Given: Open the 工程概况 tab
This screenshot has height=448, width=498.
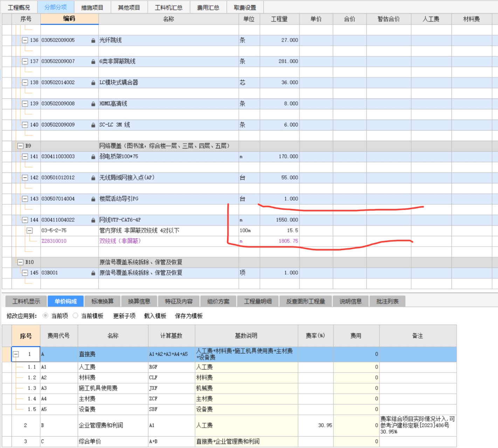Looking at the screenshot, I should [x=19, y=7].
